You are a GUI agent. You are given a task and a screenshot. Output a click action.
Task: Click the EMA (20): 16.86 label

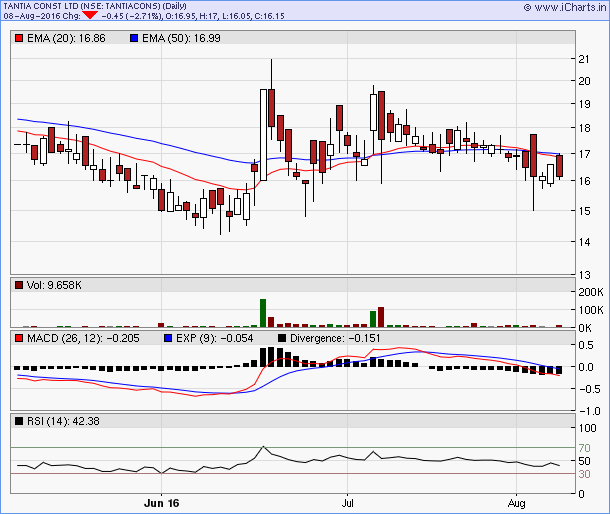66,38
